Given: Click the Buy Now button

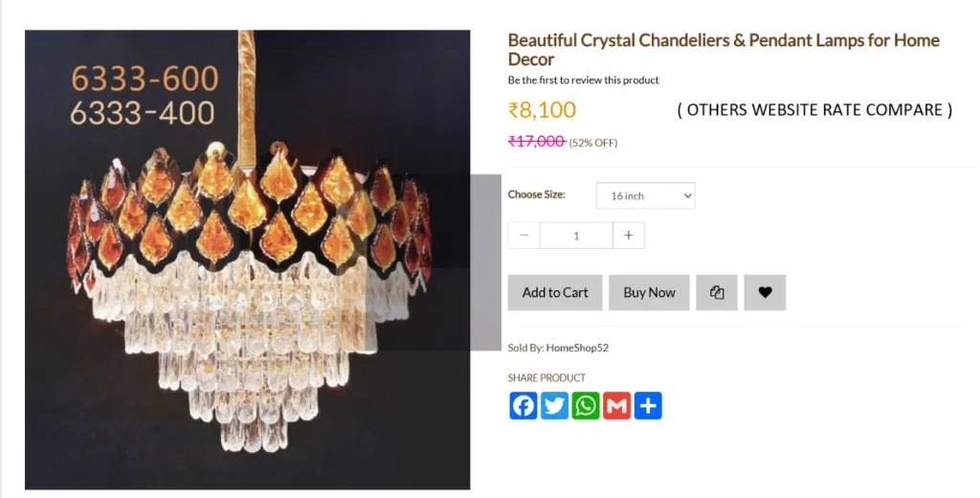Looking at the screenshot, I should [x=649, y=293].
